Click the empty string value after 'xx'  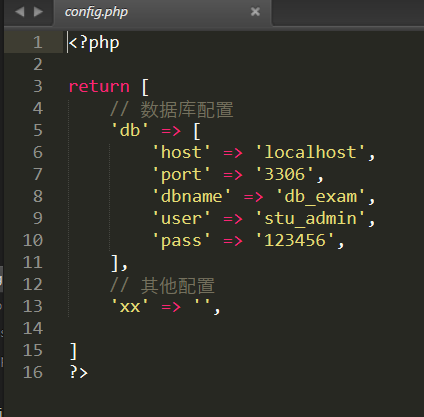202,303
